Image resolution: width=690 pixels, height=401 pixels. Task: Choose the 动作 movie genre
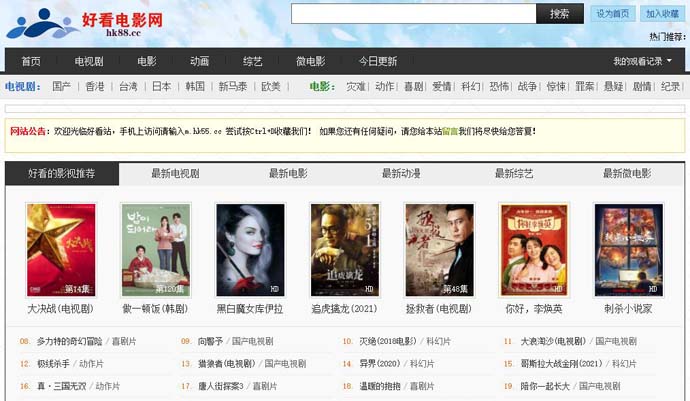(385, 86)
